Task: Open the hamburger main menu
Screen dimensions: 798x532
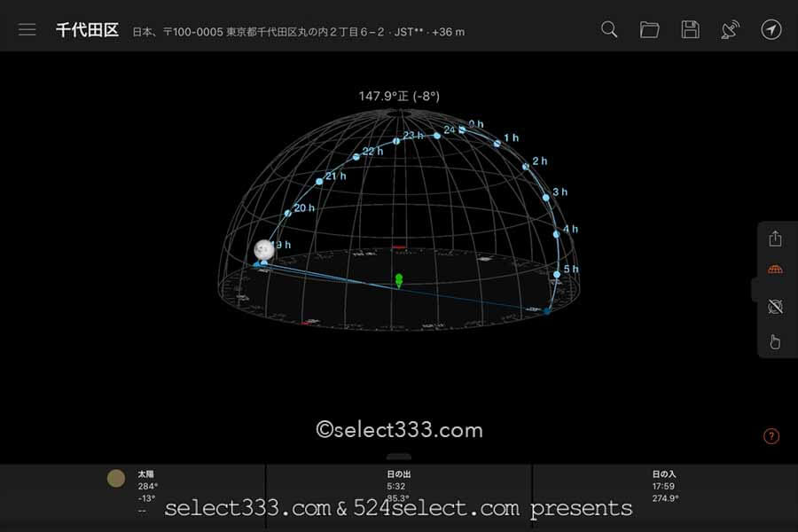Action: point(27,29)
